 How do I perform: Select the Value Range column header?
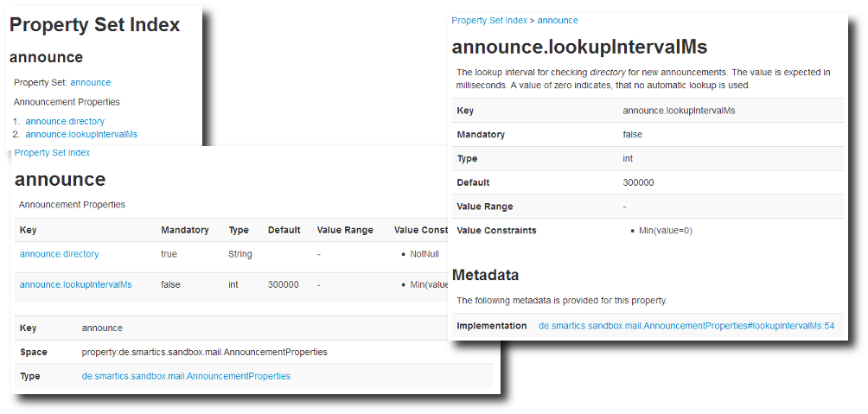[345, 230]
